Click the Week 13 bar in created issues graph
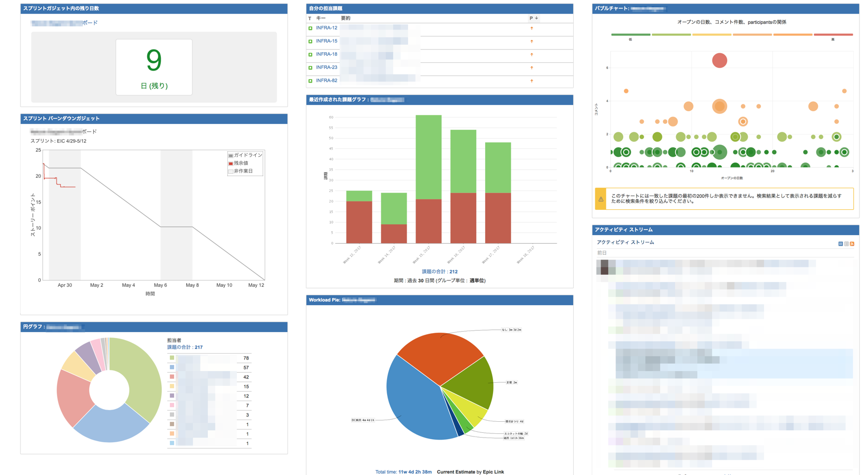This screenshot has width=868, height=475. click(x=359, y=217)
